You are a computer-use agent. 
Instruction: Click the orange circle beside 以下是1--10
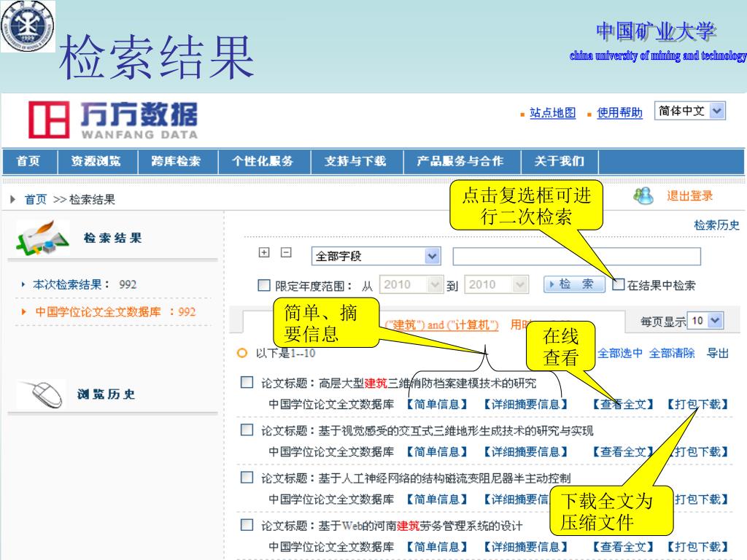click(x=242, y=353)
